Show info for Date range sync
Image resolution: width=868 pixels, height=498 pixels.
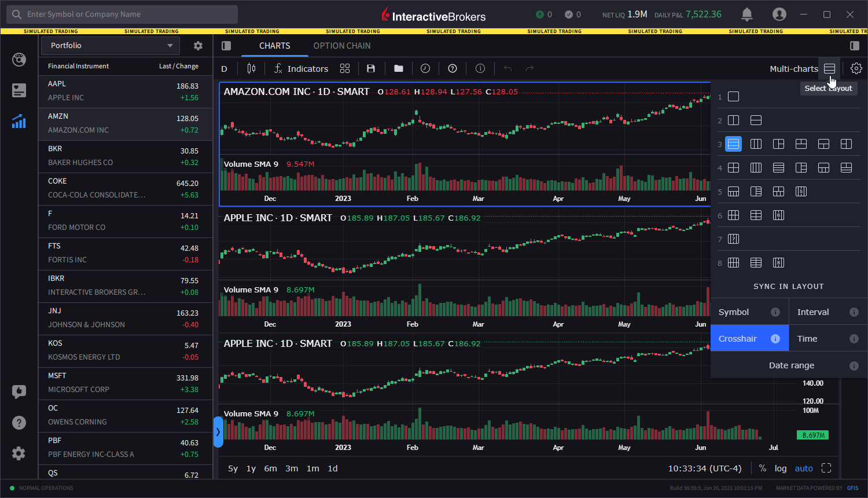pos(854,365)
